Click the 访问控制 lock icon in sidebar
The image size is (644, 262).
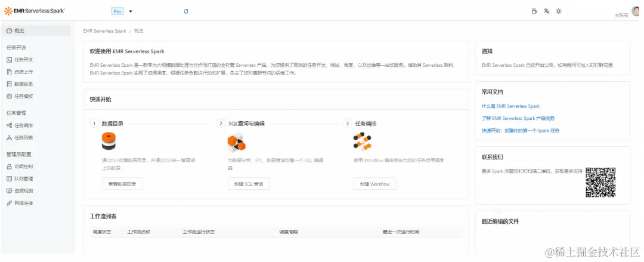click(9, 167)
